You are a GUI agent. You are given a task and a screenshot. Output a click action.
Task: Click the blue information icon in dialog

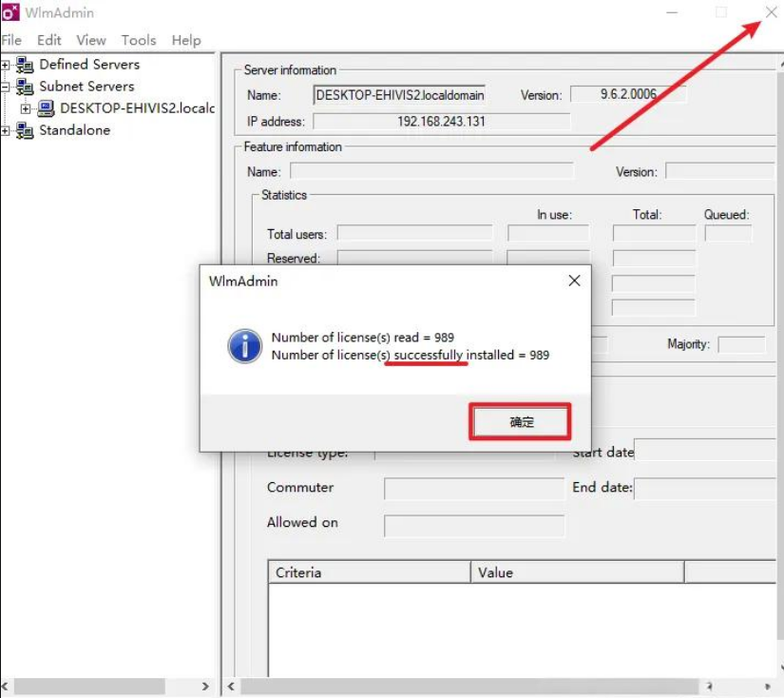(244, 346)
